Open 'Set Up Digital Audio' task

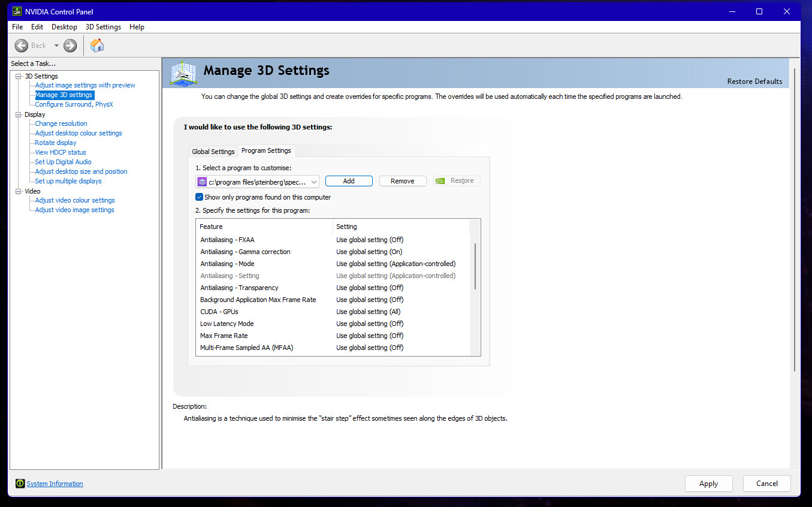tap(63, 162)
